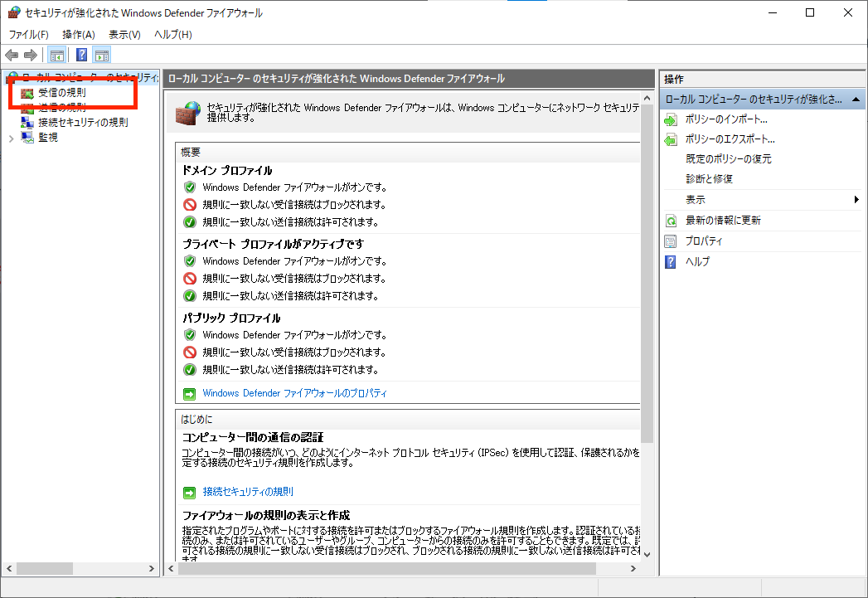Open 操作(A) menu
Screen dimensions: 868x598
(79, 34)
